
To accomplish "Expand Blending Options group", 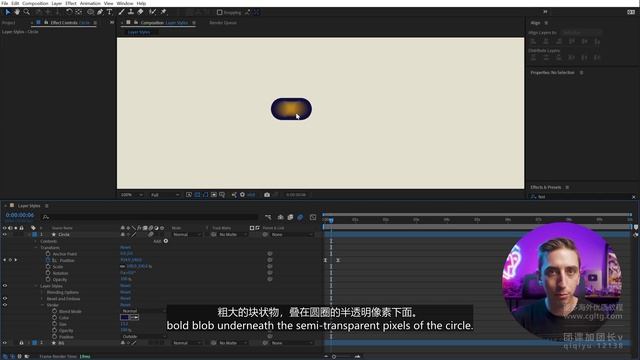I will (42, 292).
